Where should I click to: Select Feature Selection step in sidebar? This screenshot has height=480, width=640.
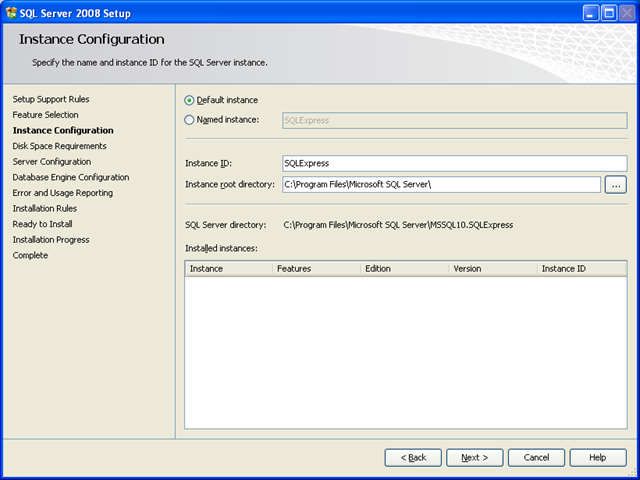click(46, 115)
